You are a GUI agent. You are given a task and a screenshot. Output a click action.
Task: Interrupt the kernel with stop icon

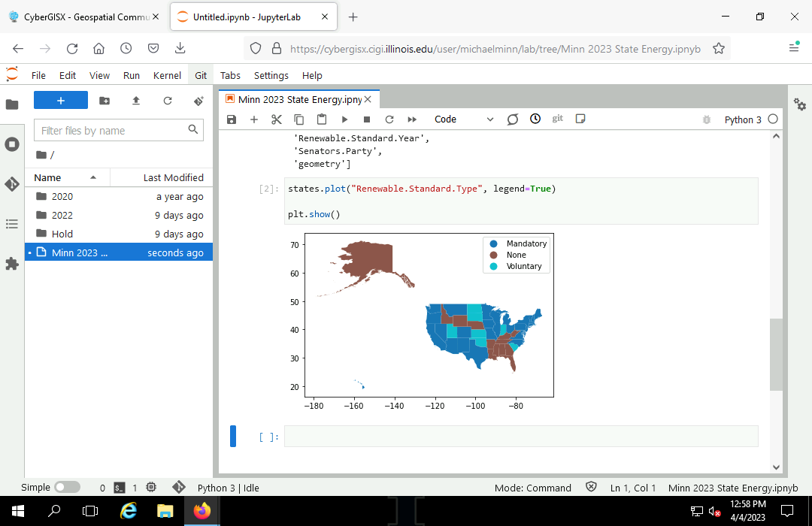[x=367, y=119]
